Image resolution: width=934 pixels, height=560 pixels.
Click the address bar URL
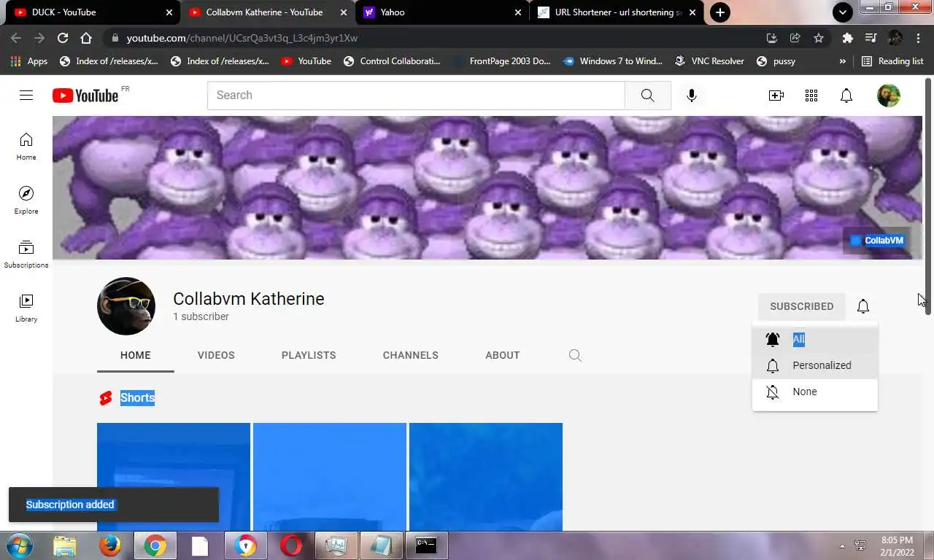[x=242, y=38]
